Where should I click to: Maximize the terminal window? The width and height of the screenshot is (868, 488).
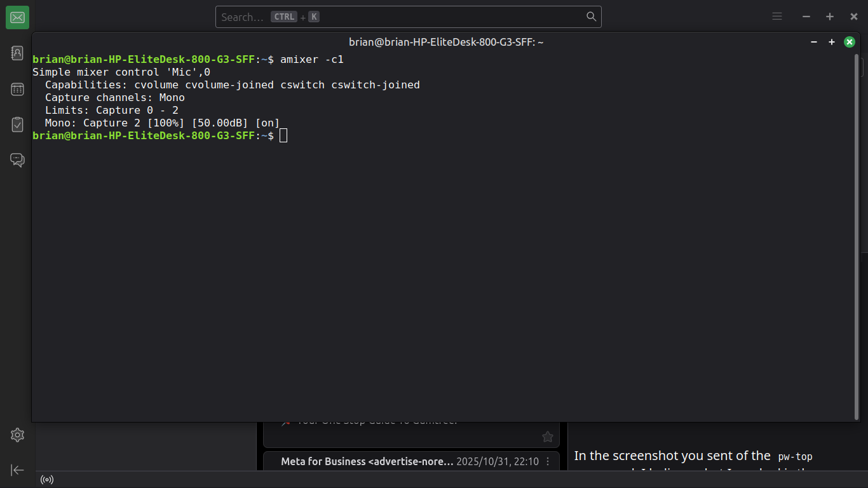(x=831, y=42)
